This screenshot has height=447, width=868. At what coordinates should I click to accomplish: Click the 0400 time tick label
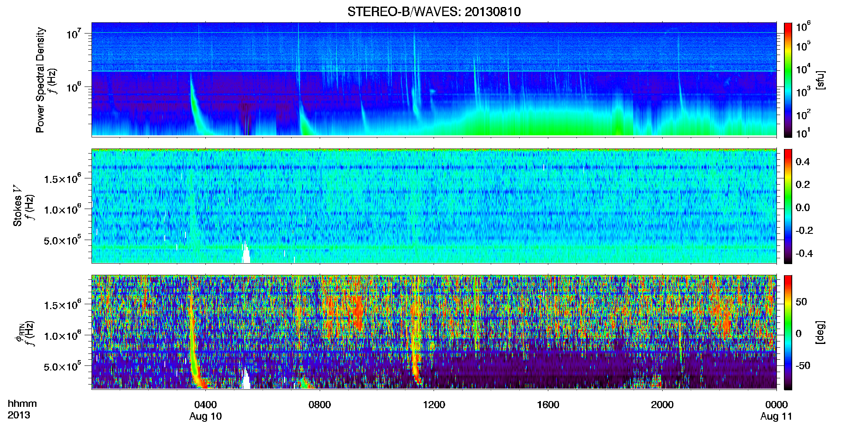(205, 405)
